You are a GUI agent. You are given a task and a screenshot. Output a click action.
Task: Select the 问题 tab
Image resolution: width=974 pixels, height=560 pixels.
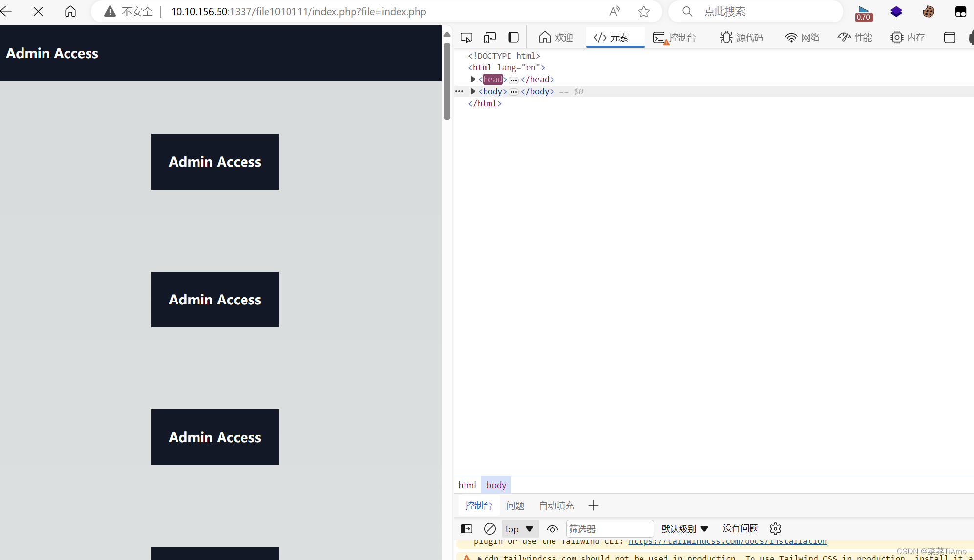click(515, 505)
